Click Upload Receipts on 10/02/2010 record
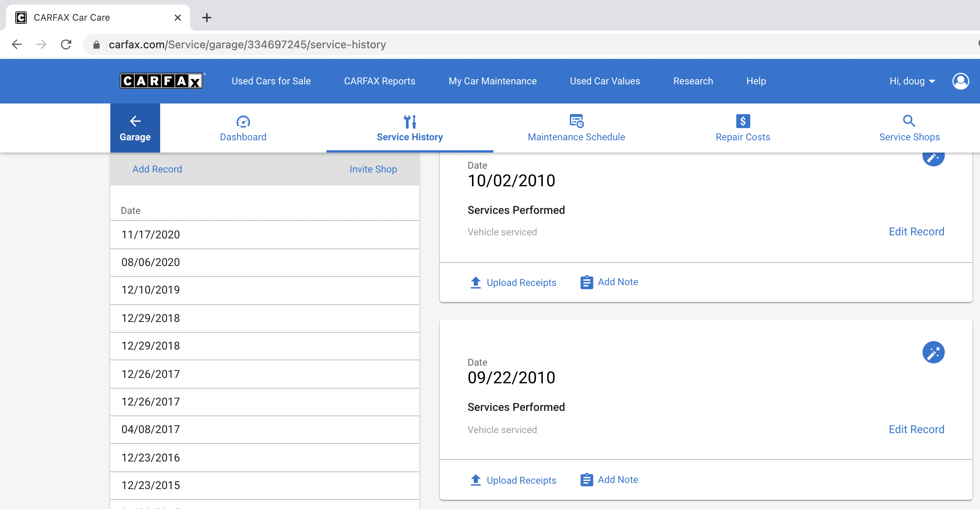Viewport: 980px width, 509px height. (x=513, y=282)
